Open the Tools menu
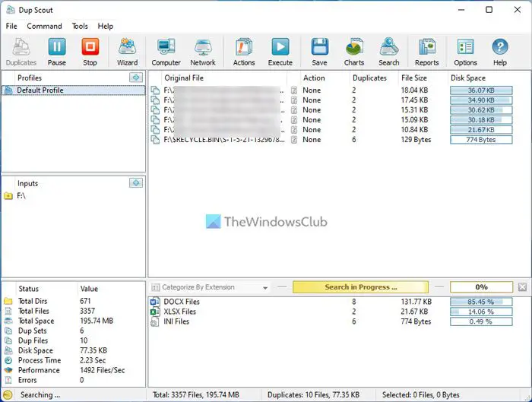 80,26
